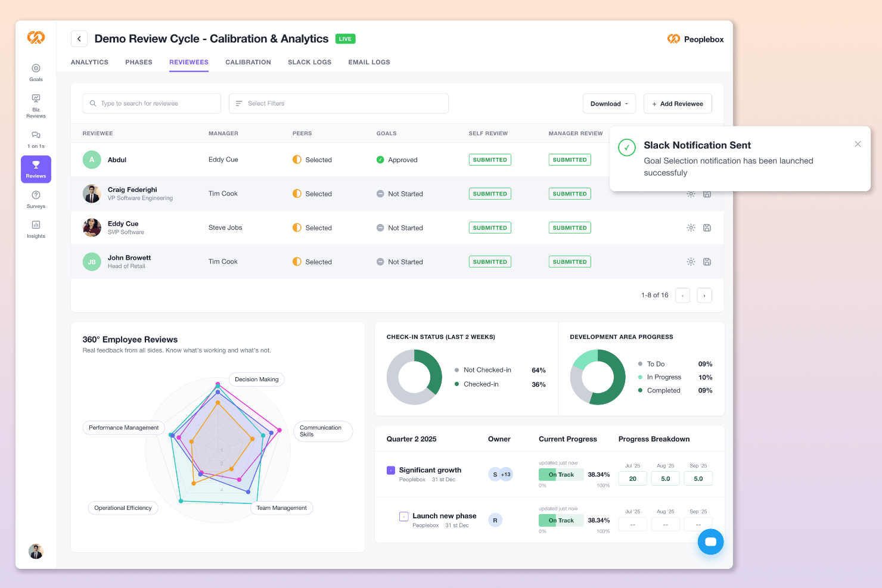Click the save icon in Eddy Cue row
The height and width of the screenshot is (588, 882).
[707, 228]
